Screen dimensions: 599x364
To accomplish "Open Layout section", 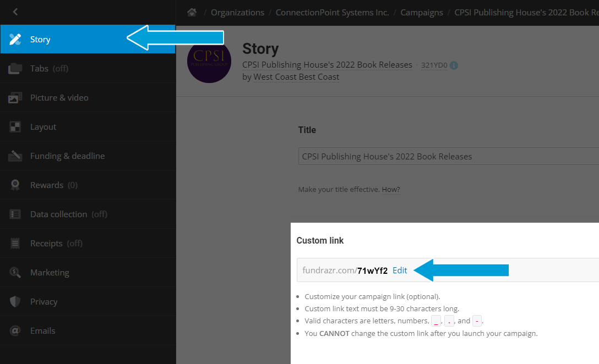I will click(x=88, y=126).
